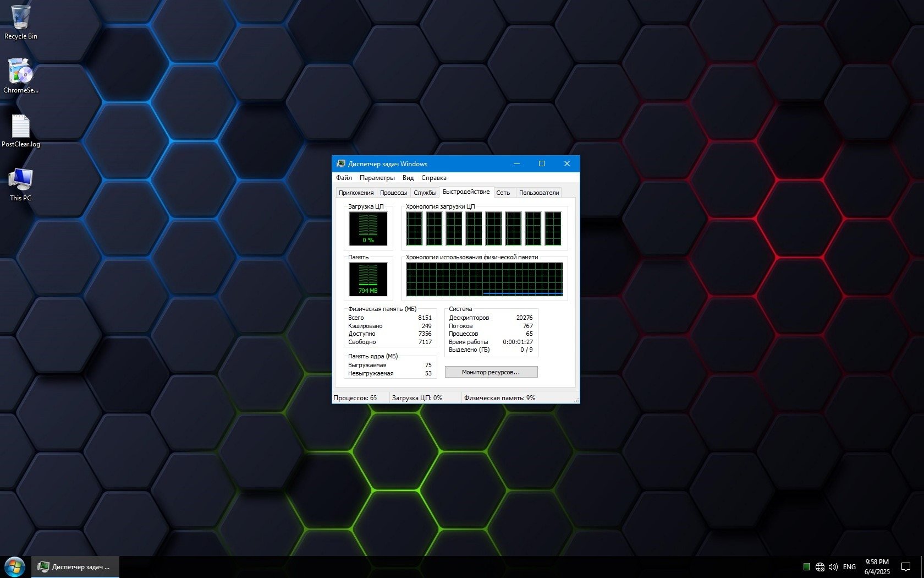The height and width of the screenshot is (578, 924).
Task: Click the Время работы value 0:00:01:27
Action: pos(518,342)
